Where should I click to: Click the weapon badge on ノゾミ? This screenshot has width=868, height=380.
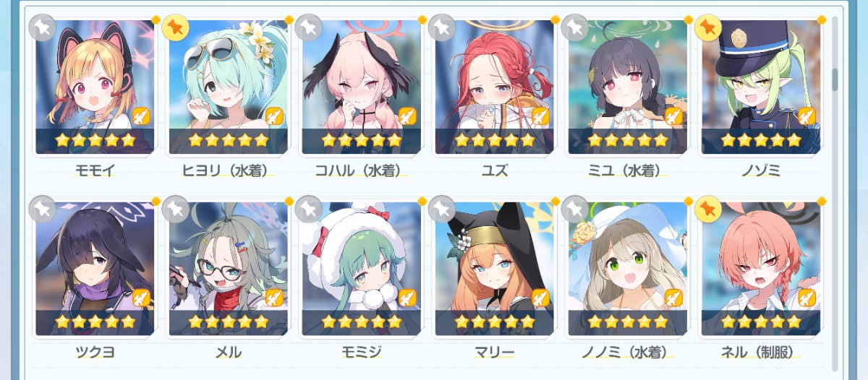(x=807, y=116)
